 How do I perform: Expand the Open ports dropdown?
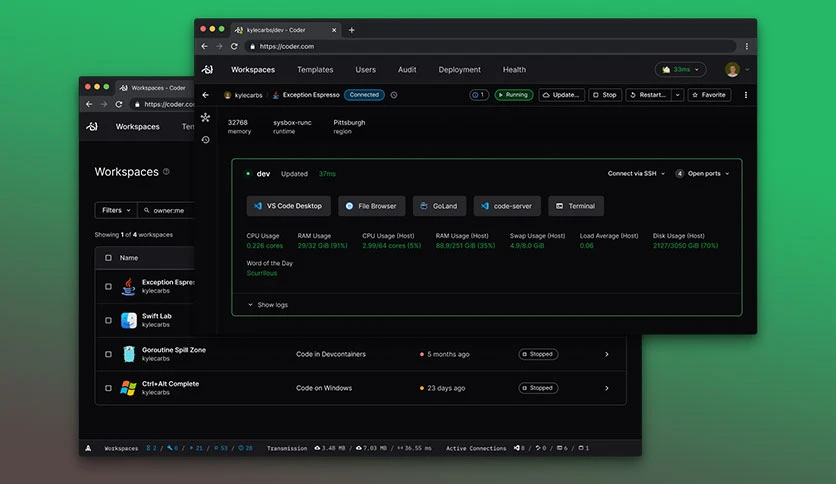pyautogui.click(x=702, y=173)
